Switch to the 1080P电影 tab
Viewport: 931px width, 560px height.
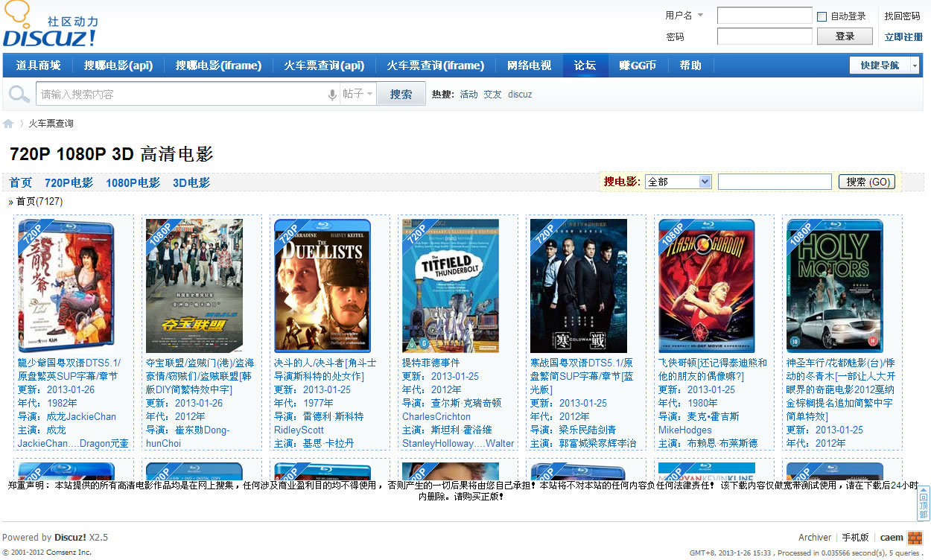[133, 182]
